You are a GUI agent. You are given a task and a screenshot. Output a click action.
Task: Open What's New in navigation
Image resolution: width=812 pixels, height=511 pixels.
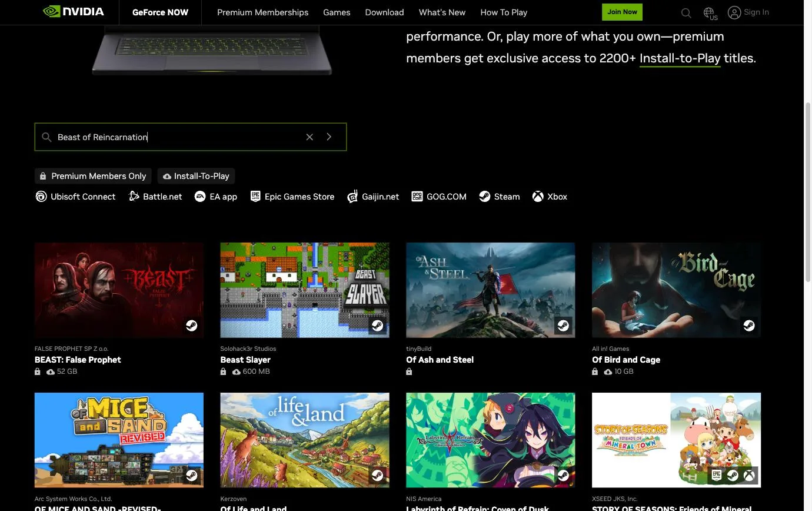(x=442, y=12)
